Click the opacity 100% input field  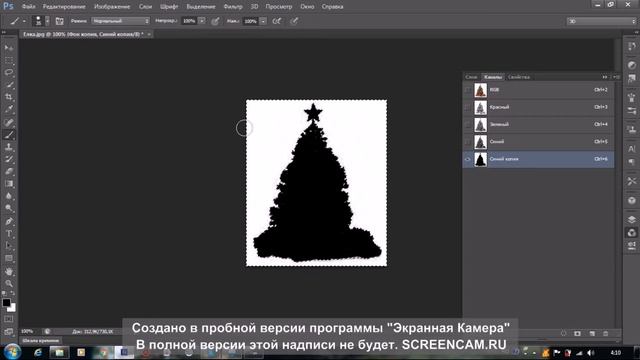point(189,21)
